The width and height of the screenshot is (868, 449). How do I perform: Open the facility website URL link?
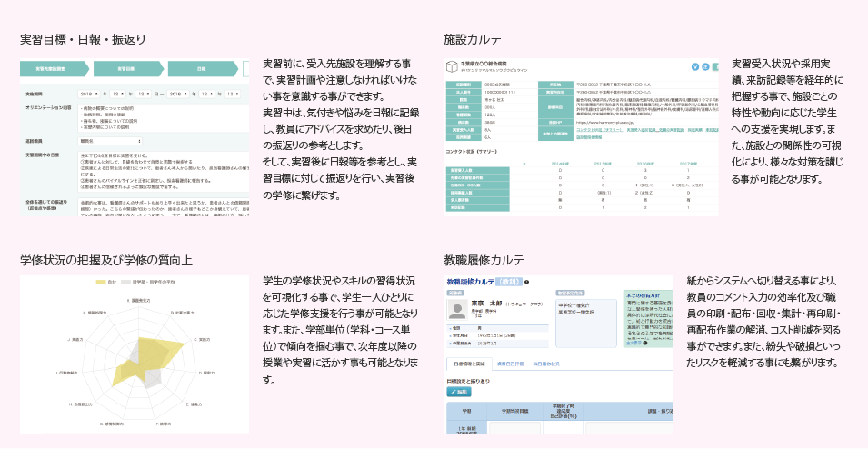(604, 123)
